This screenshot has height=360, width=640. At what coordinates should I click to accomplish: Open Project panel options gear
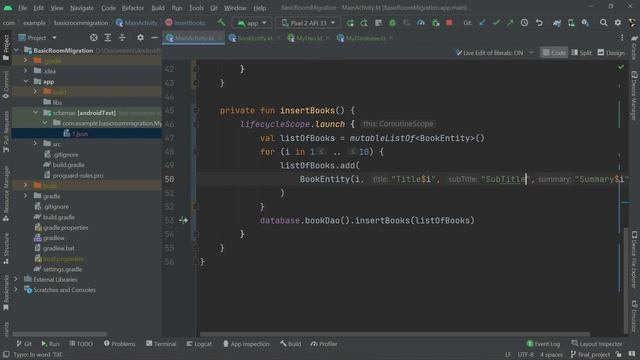(140, 38)
